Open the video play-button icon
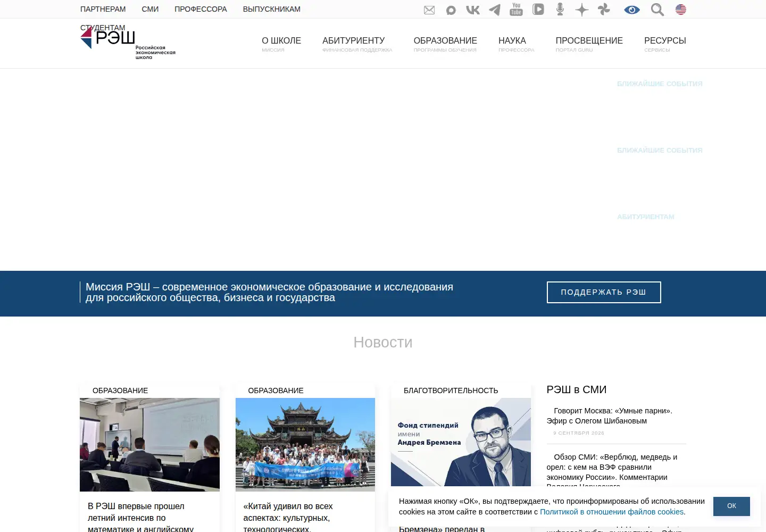Screen dimensions: 766x532 click(x=538, y=9)
